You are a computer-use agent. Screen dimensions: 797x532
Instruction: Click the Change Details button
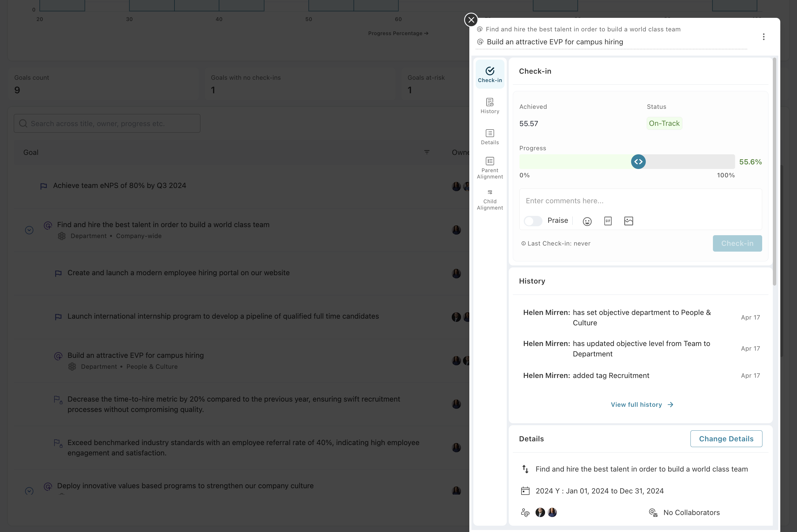click(726, 439)
